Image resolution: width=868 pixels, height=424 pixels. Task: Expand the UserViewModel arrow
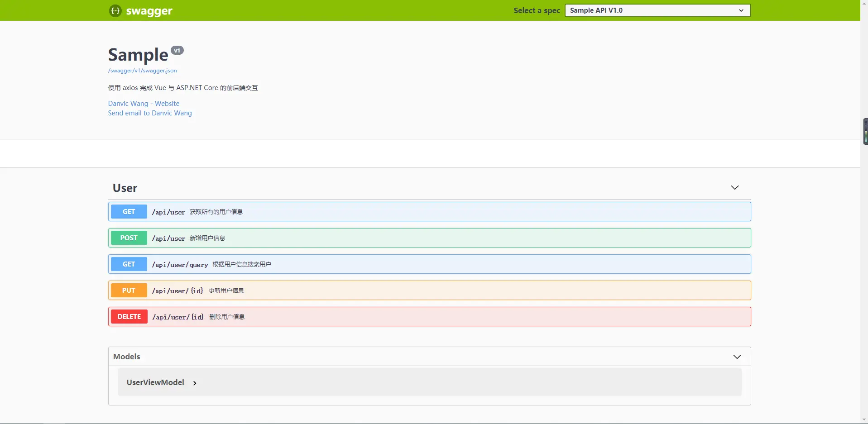click(x=195, y=383)
